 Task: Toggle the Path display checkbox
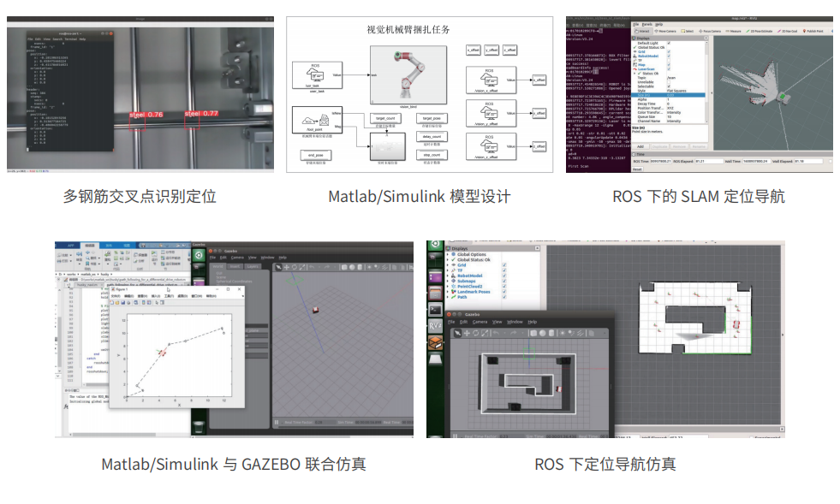coord(504,297)
